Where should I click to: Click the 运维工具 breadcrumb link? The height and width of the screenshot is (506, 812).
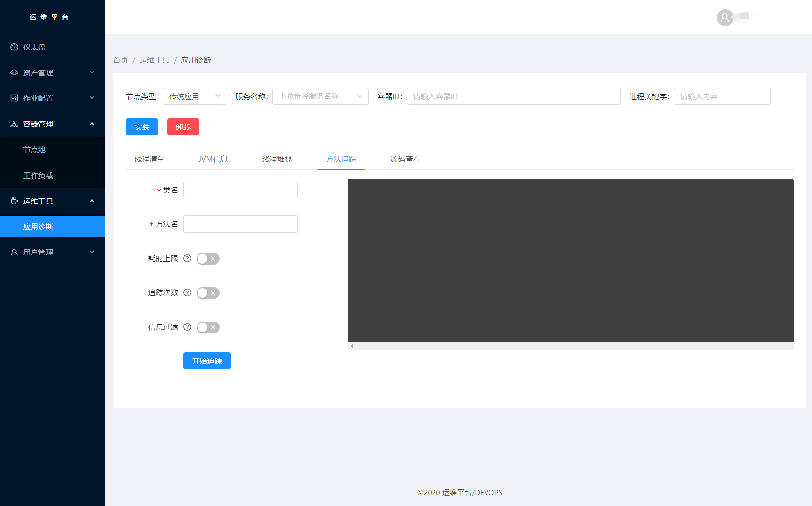(x=155, y=60)
